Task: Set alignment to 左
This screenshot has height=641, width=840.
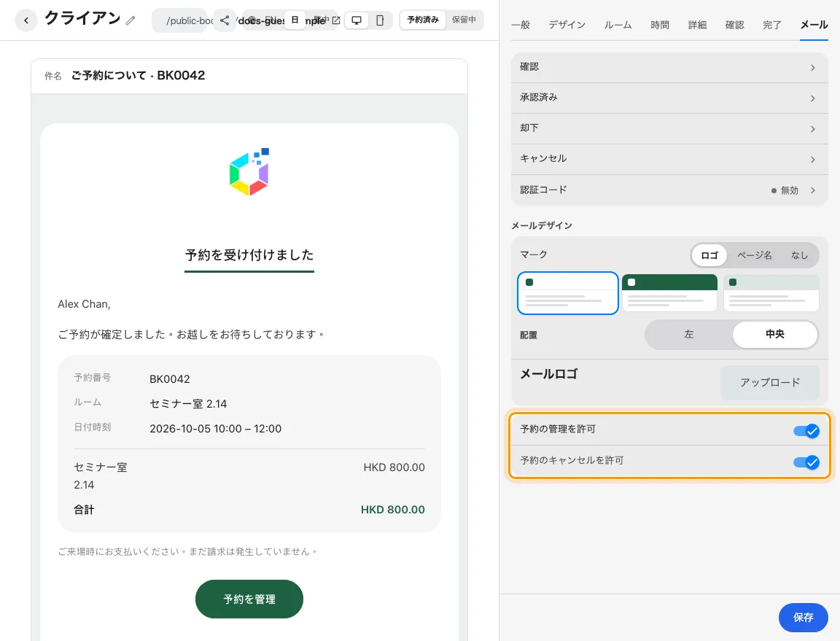Action: (689, 335)
